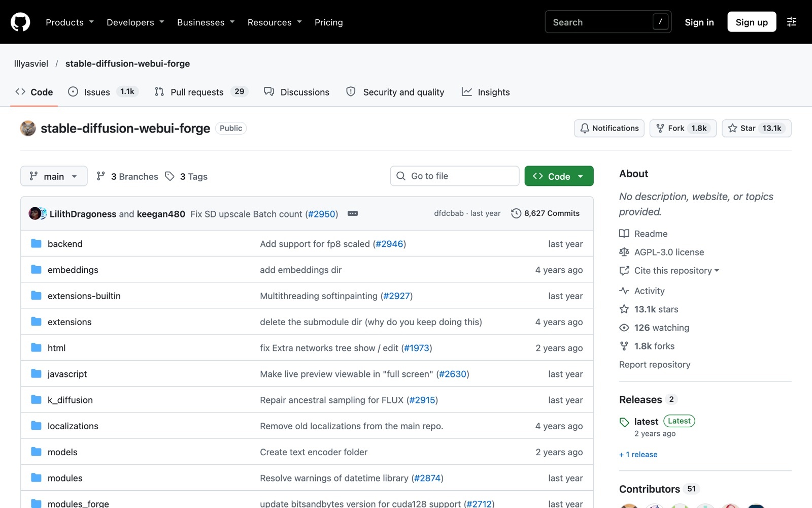Click the backend folder icon
The image size is (812, 508).
(36, 243)
